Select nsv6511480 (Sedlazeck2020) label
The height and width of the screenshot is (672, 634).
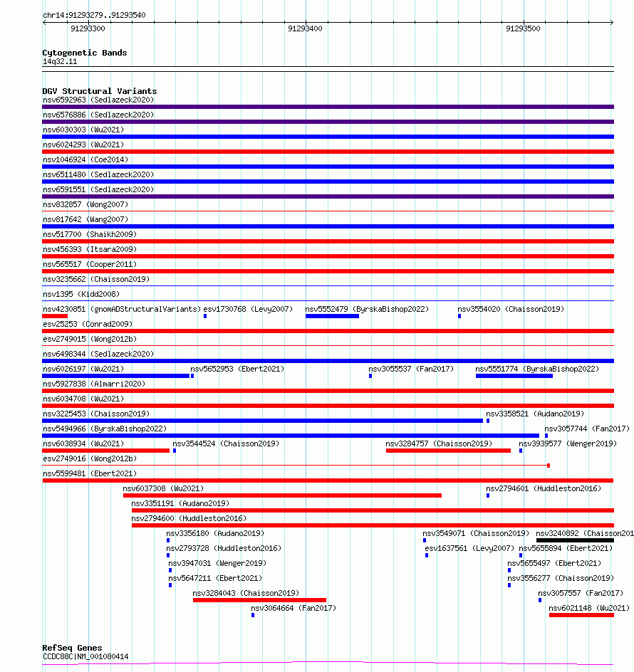[98, 175]
